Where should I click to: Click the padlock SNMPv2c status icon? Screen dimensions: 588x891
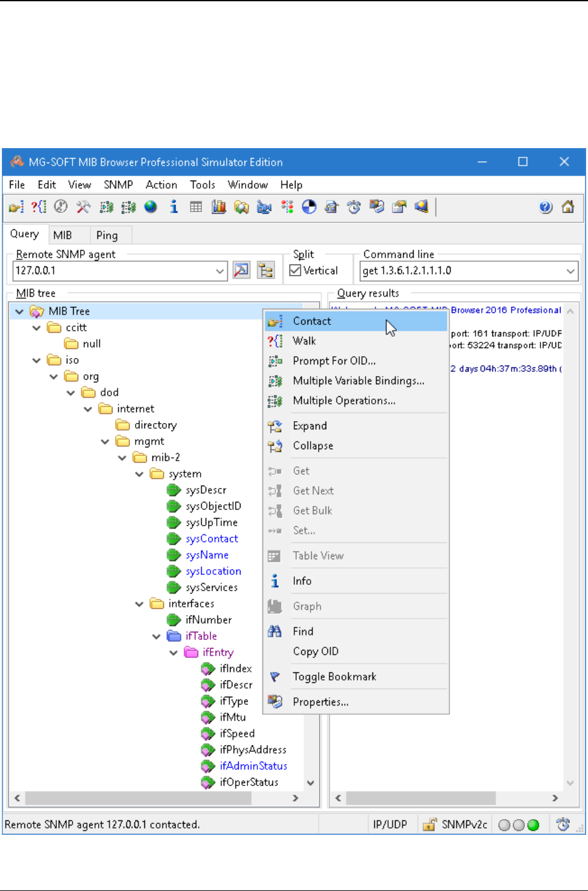[x=429, y=825]
